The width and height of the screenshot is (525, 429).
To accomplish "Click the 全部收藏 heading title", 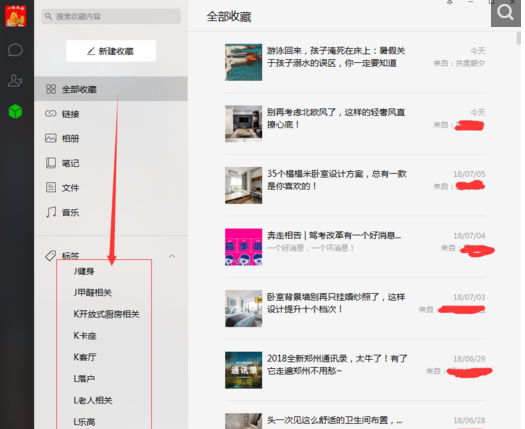I will tap(229, 16).
